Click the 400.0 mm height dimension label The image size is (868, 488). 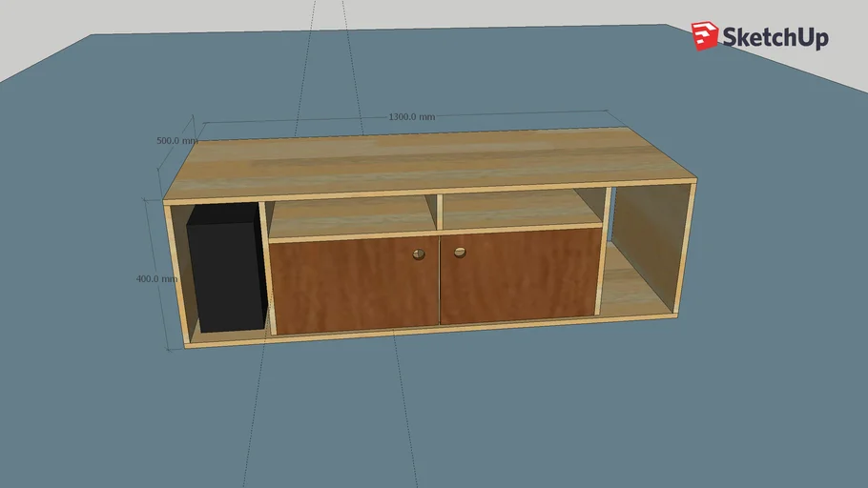pyautogui.click(x=156, y=279)
